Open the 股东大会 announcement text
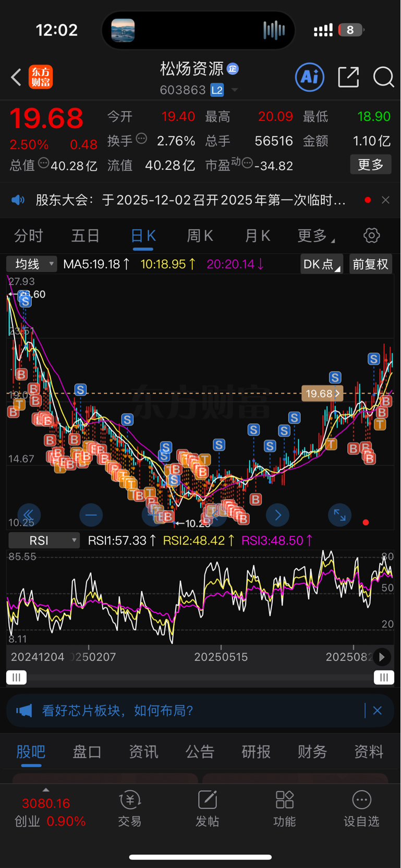Viewport: 401px width, 868px height. click(x=190, y=200)
